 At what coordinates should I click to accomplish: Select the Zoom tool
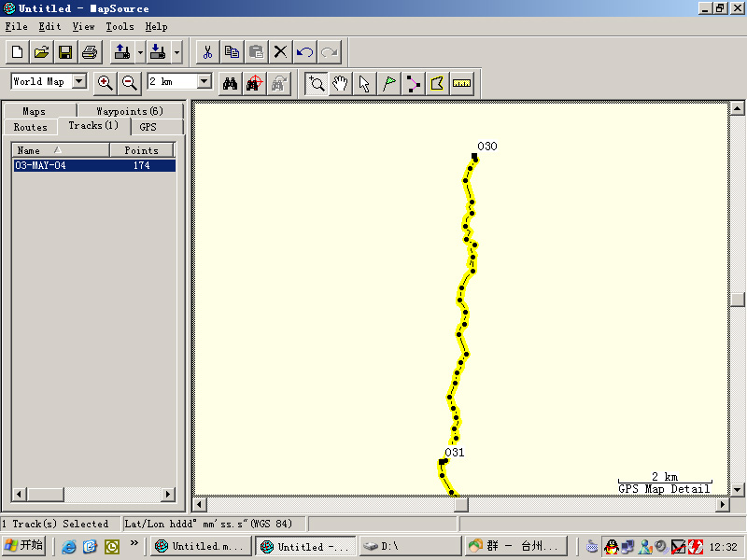pos(317,83)
